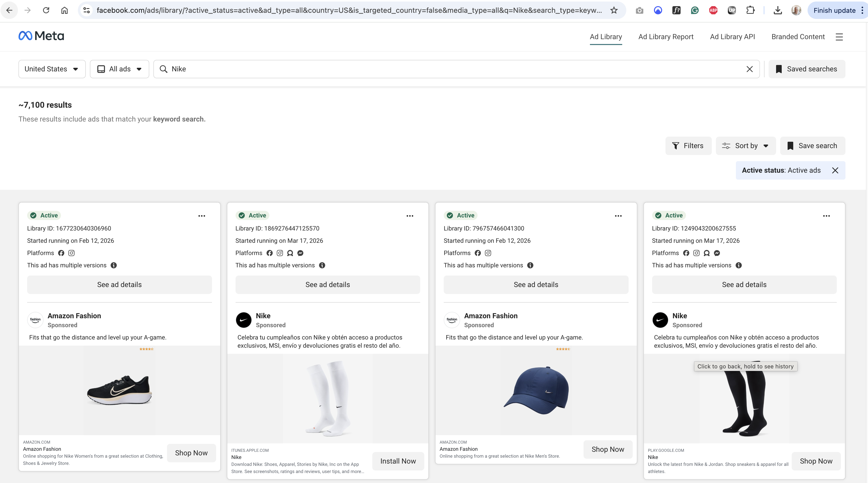Open the Filters panel
Image resolution: width=868 pixels, height=483 pixels.
pos(688,146)
